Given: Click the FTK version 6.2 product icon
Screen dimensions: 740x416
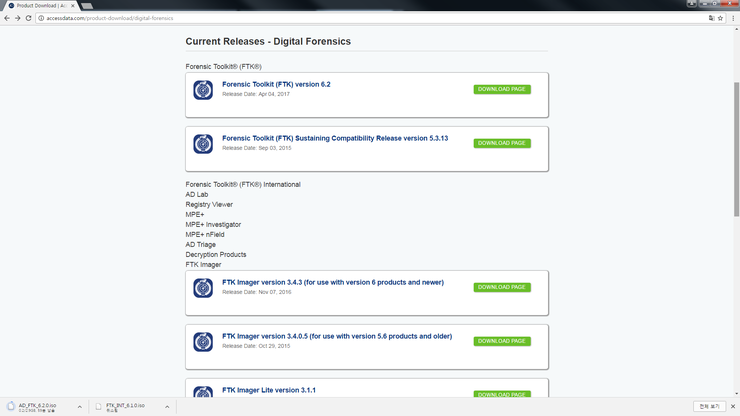Looking at the screenshot, I should pos(203,90).
